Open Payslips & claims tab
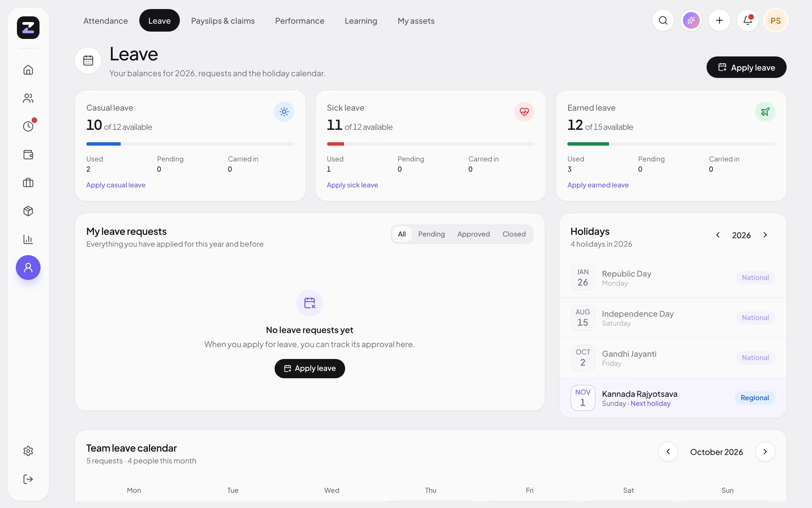Viewport: 812px width, 508px height. pos(223,21)
